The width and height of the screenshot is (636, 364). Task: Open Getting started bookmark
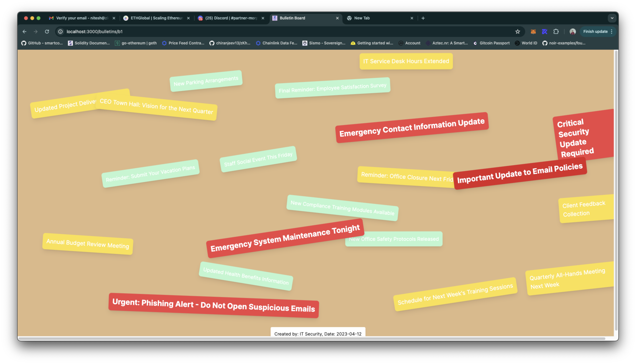coord(372,43)
